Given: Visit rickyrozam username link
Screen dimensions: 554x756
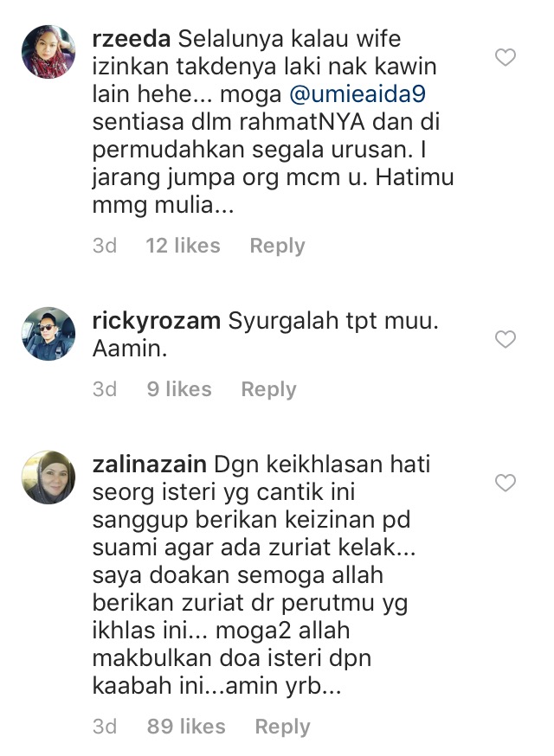Looking at the screenshot, I should [x=157, y=321].
